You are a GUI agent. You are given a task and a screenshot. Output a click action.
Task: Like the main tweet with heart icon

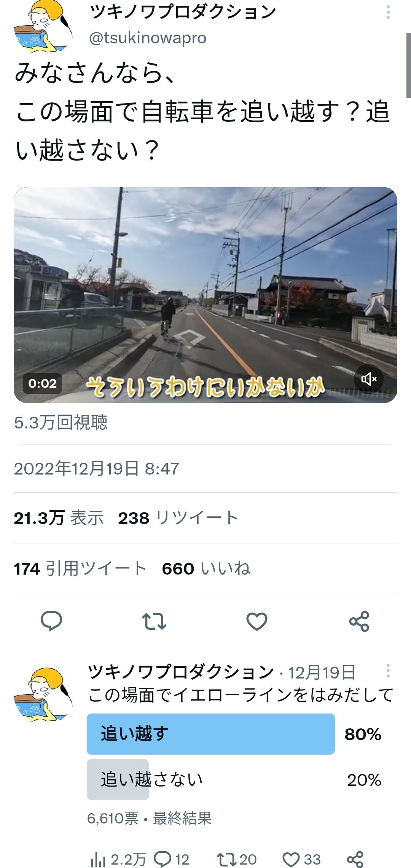click(x=257, y=621)
